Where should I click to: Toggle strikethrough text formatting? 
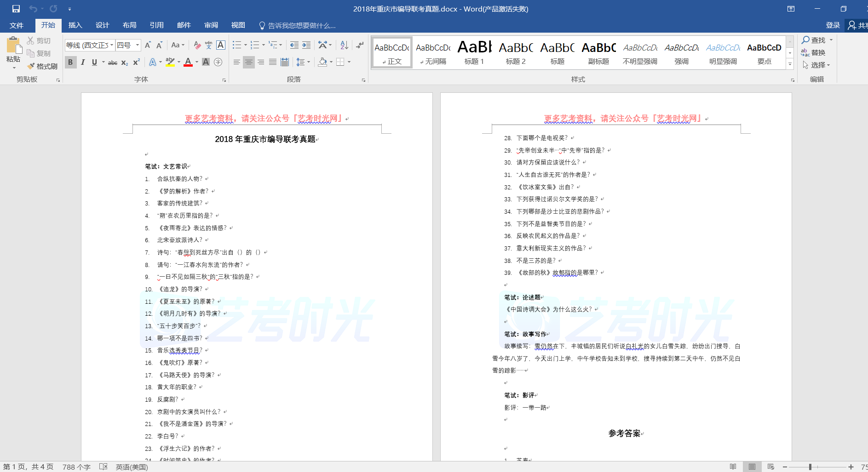pos(112,62)
